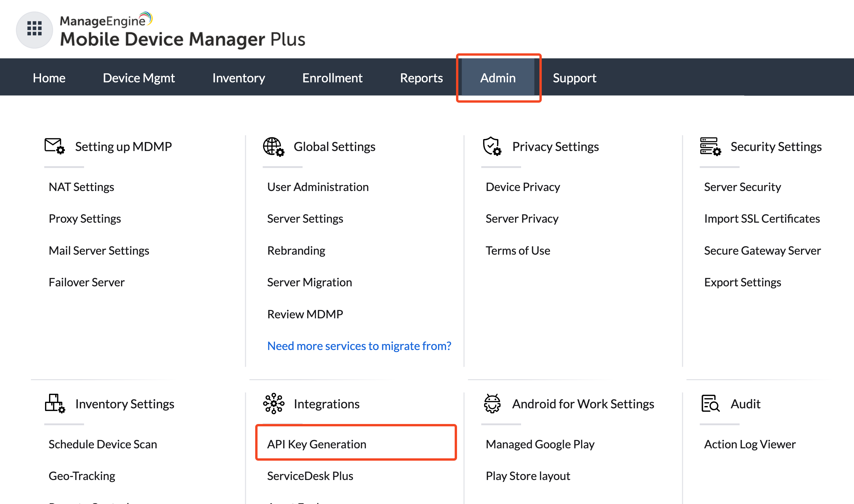Image resolution: width=854 pixels, height=504 pixels.
Task: Open Secure Gateway Server
Action: pyautogui.click(x=762, y=250)
